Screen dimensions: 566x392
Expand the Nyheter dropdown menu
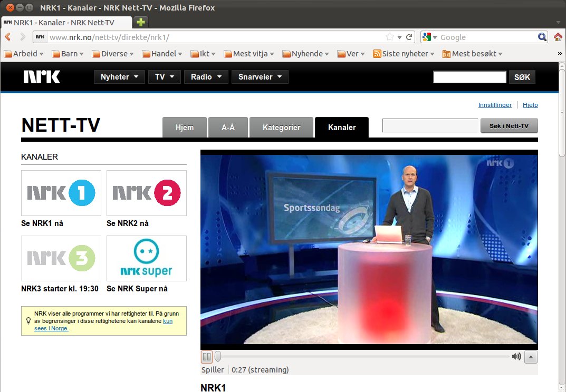coord(119,77)
